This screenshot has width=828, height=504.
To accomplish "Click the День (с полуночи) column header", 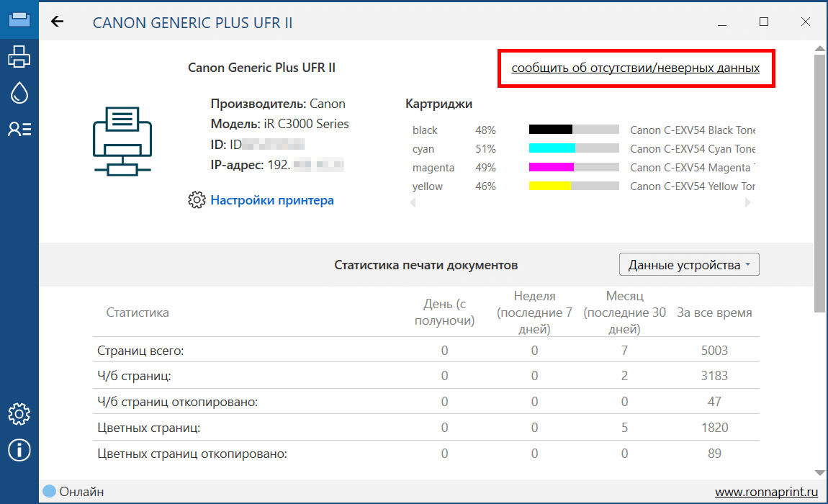I will (445, 312).
